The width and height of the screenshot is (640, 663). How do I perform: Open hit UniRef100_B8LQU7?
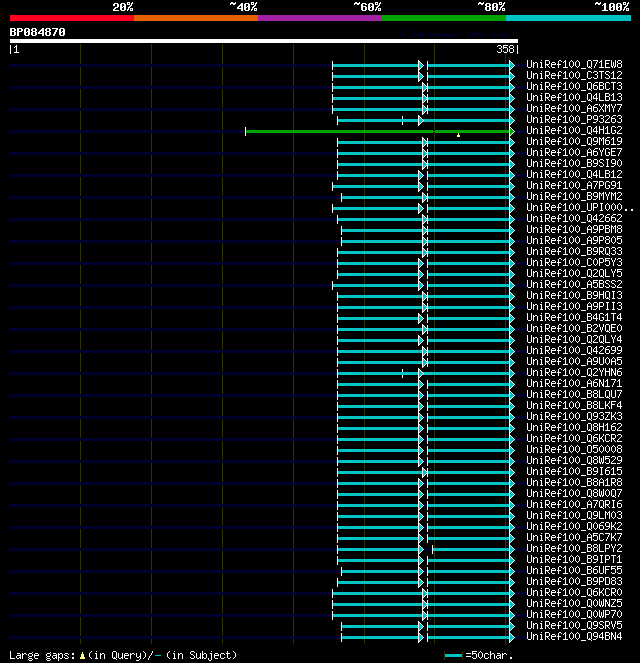click(x=574, y=394)
